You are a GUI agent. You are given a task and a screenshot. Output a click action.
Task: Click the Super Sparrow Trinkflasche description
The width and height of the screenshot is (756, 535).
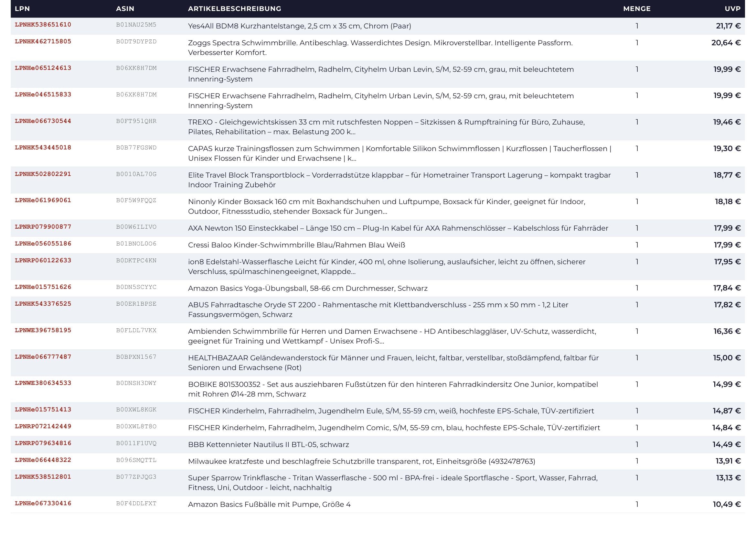[x=393, y=483]
